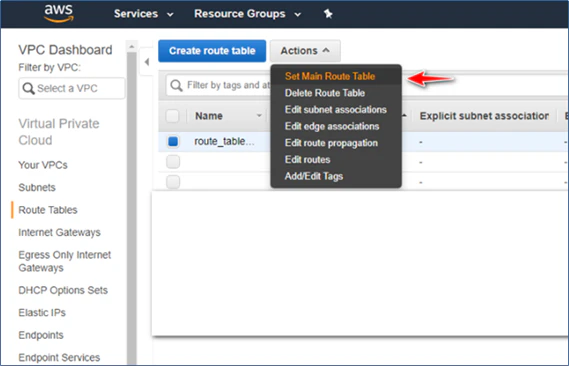Open the Name column sort arrow
The image size is (569, 366).
259,116
